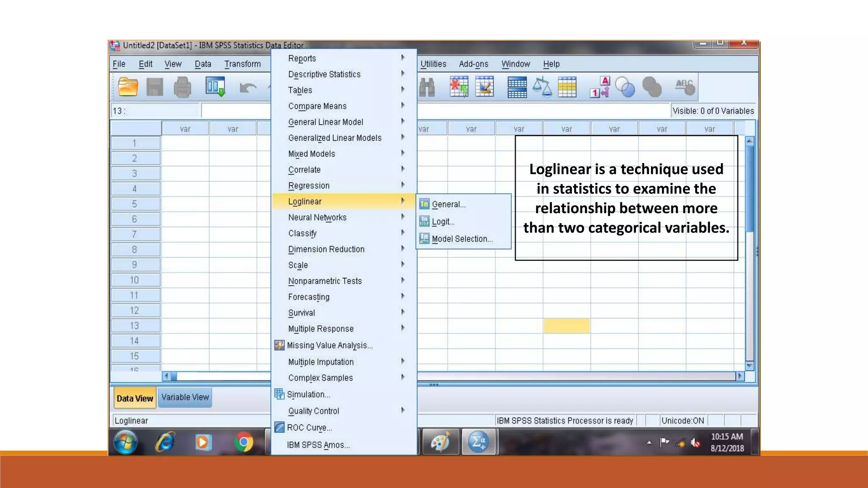This screenshot has width=868, height=488.
Task: Click the Print toolbar icon
Action: (182, 87)
